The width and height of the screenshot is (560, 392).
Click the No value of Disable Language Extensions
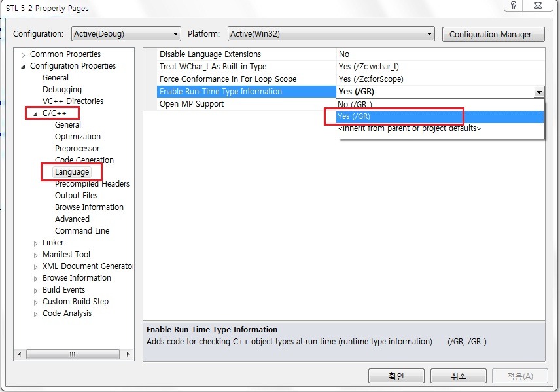[440, 54]
